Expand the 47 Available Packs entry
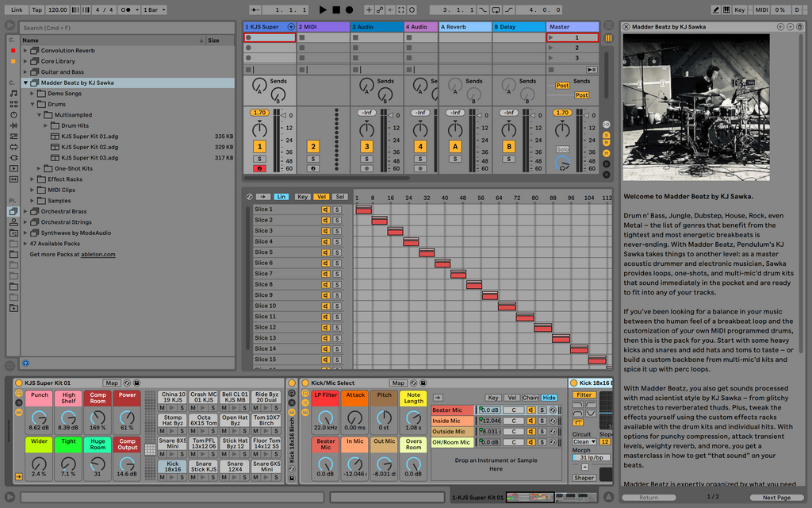 click(x=25, y=244)
